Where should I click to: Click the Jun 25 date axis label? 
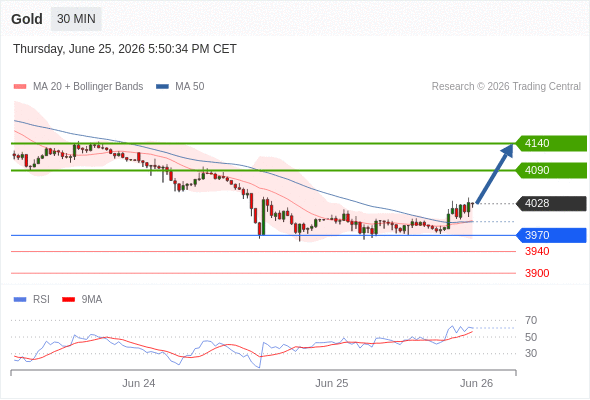(331, 383)
